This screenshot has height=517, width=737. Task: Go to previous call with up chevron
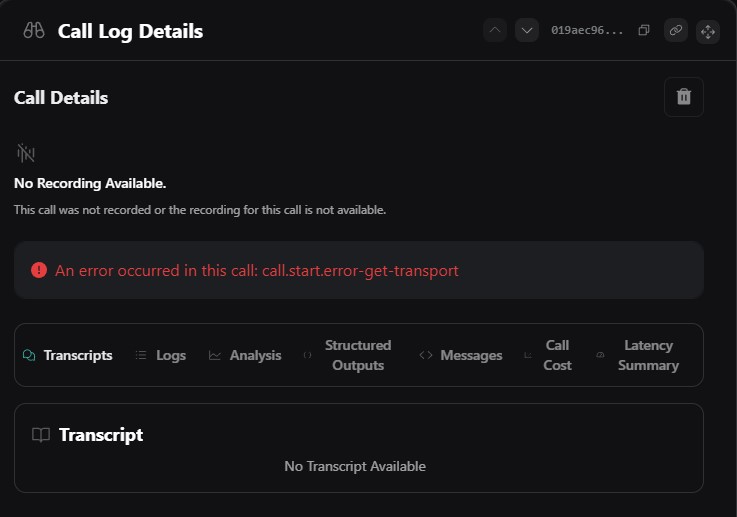[x=495, y=30]
